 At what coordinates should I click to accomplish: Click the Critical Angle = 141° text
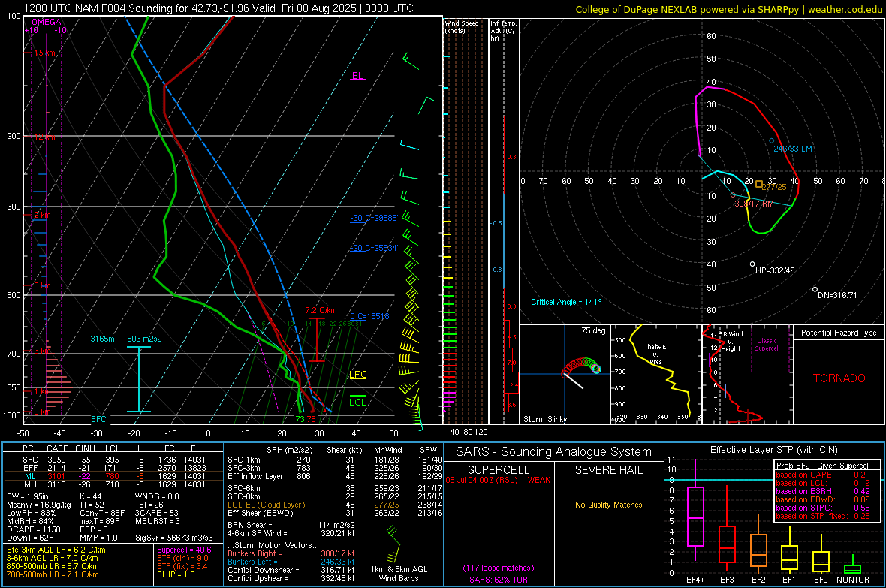[x=566, y=302]
